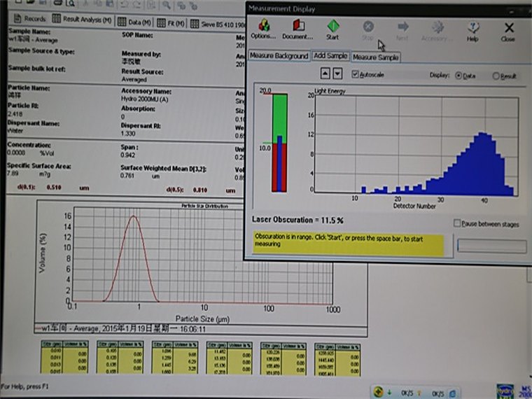Switch to Measure Background tab
The image size is (532, 399).
(279, 55)
